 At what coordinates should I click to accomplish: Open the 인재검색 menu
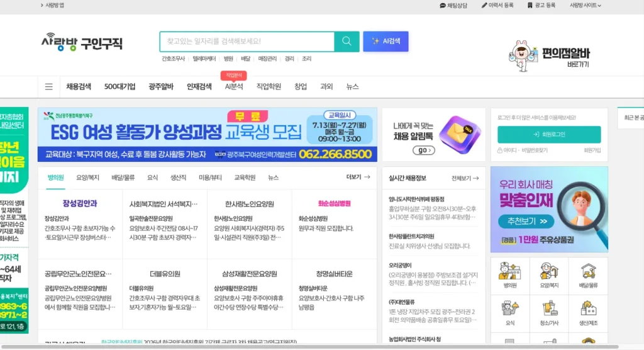click(x=199, y=87)
